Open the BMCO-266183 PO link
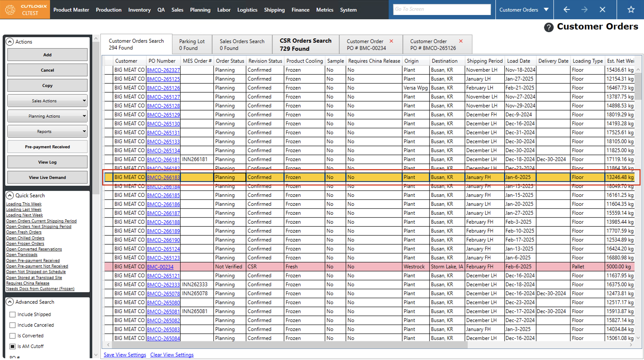Image resolution: width=644 pixels, height=360 pixels. point(163,177)
